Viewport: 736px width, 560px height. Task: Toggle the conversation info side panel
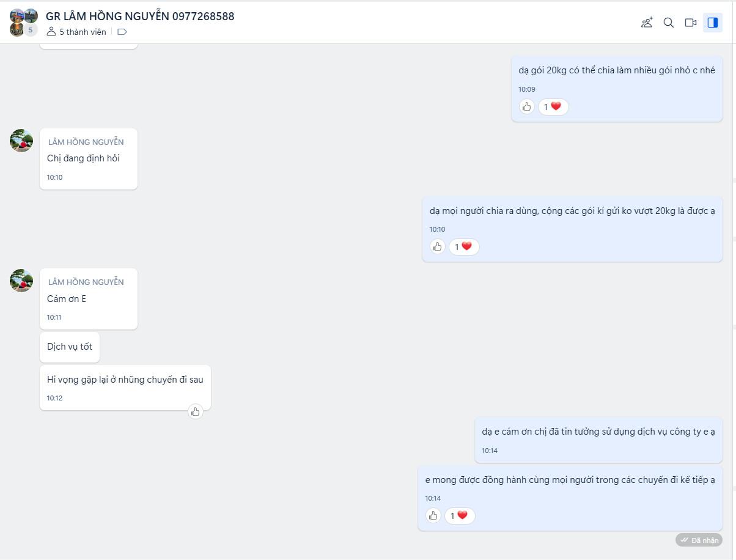click(x=713, y=23)
